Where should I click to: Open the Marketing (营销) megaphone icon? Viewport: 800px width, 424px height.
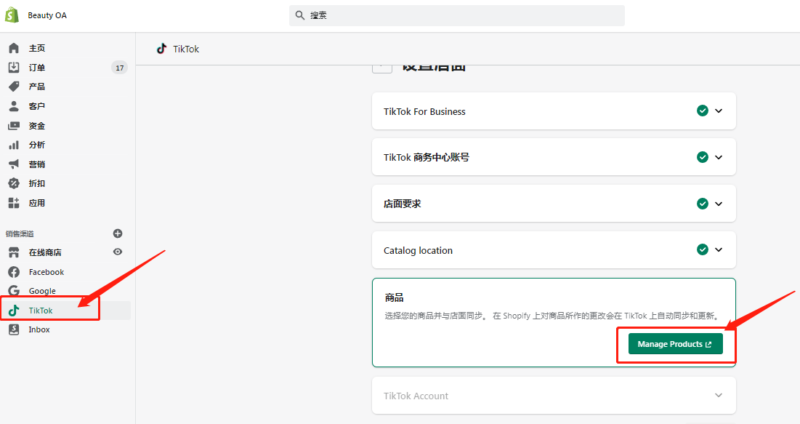coord(13,164)
